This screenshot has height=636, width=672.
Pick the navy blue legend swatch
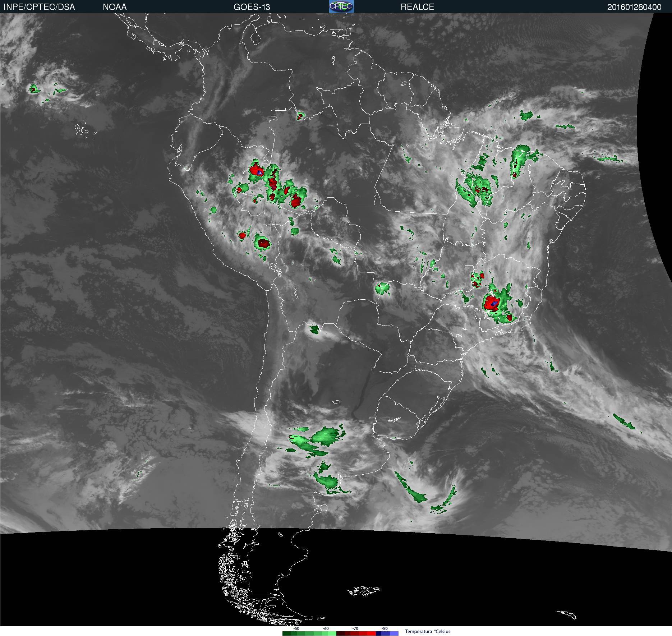[x=379, y=633]
